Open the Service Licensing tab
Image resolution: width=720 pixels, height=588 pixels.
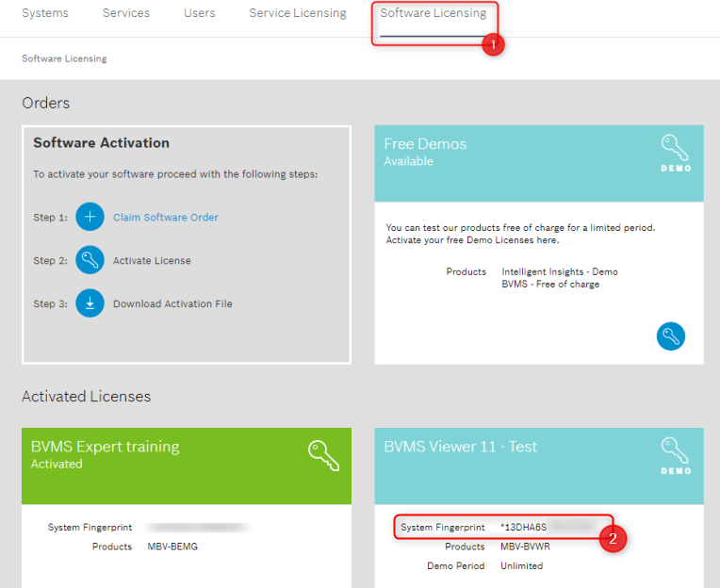pyautogui.click(x=297, y=13)
